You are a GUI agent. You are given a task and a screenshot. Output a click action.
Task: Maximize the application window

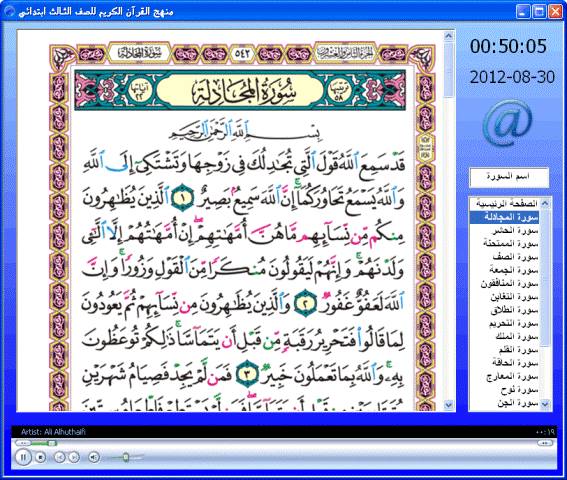[538, 11]
